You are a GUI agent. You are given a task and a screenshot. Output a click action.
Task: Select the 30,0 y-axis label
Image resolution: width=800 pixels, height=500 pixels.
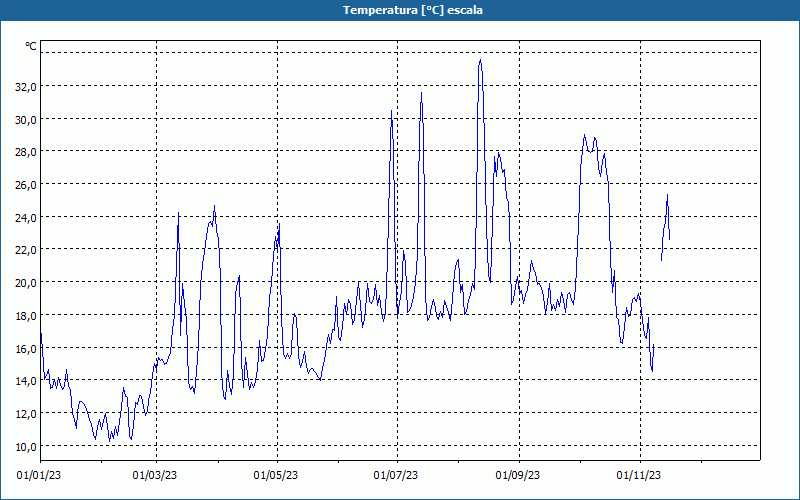point(26,120)
